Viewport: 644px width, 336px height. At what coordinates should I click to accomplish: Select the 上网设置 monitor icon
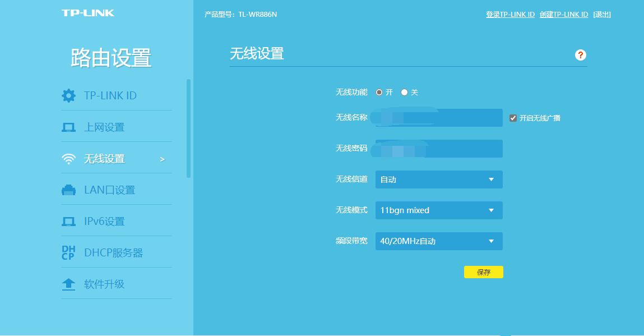pos(68,127)
